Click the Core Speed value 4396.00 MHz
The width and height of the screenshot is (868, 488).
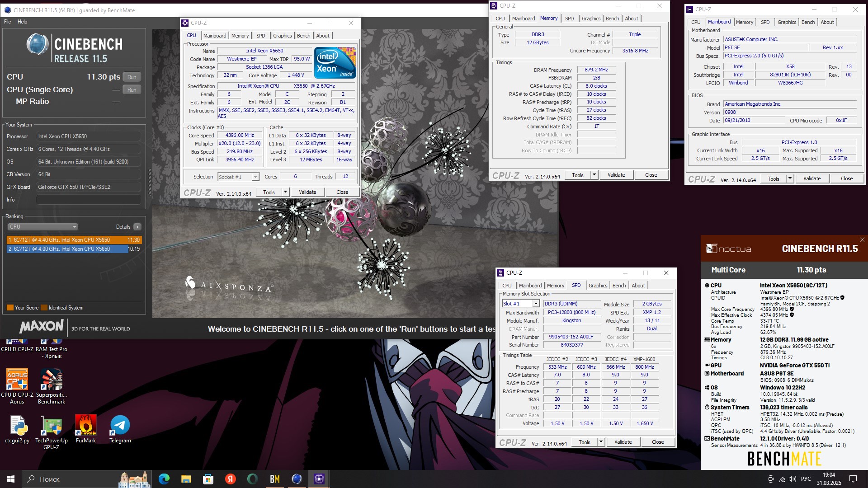coord(240,135)
